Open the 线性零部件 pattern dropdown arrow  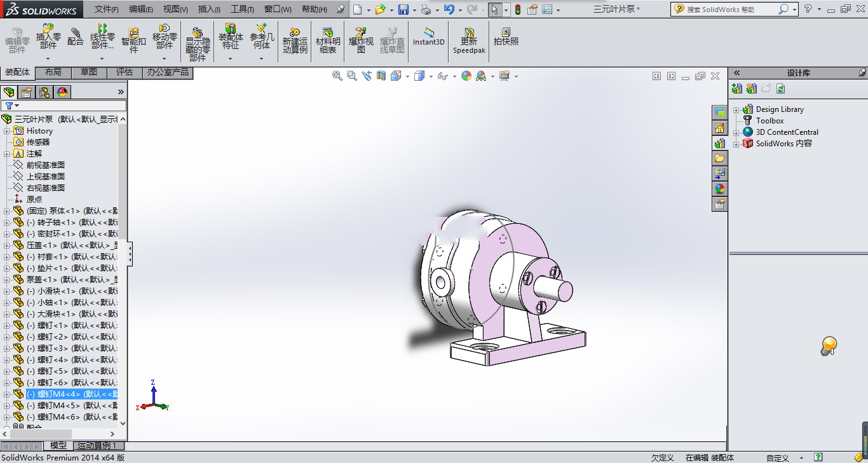pos(102,59)
